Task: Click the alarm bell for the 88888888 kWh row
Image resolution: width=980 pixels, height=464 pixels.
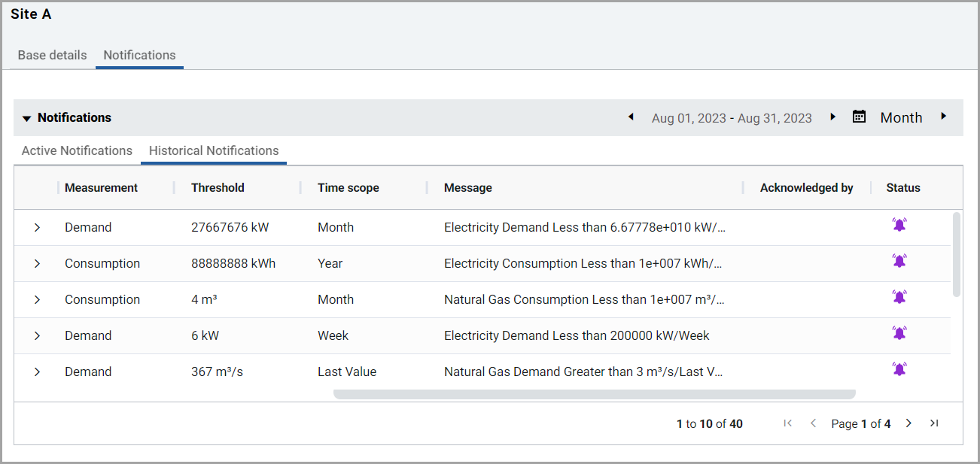Action: (x=899, y=261)
